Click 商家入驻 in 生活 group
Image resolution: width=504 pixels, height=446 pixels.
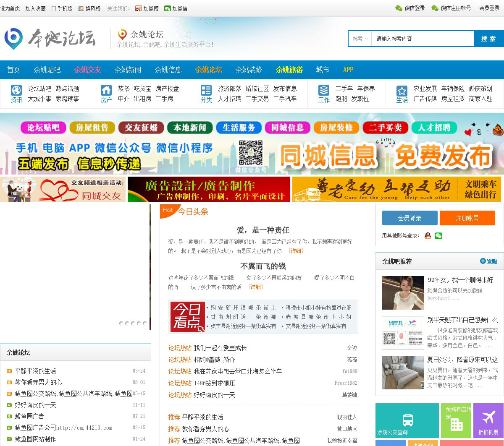[x=480, y=99]
